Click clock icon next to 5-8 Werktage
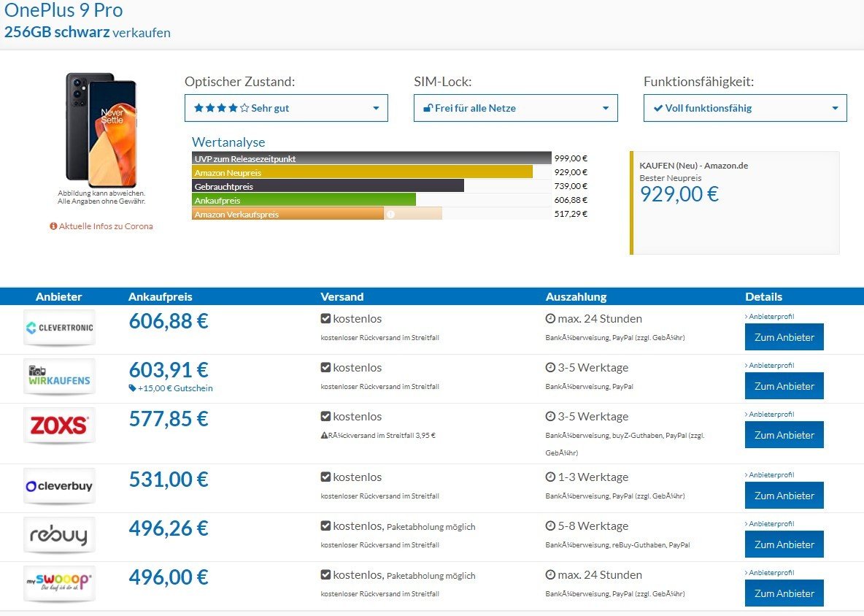Viewport: 864px width, 616px height. click(550, 526)
